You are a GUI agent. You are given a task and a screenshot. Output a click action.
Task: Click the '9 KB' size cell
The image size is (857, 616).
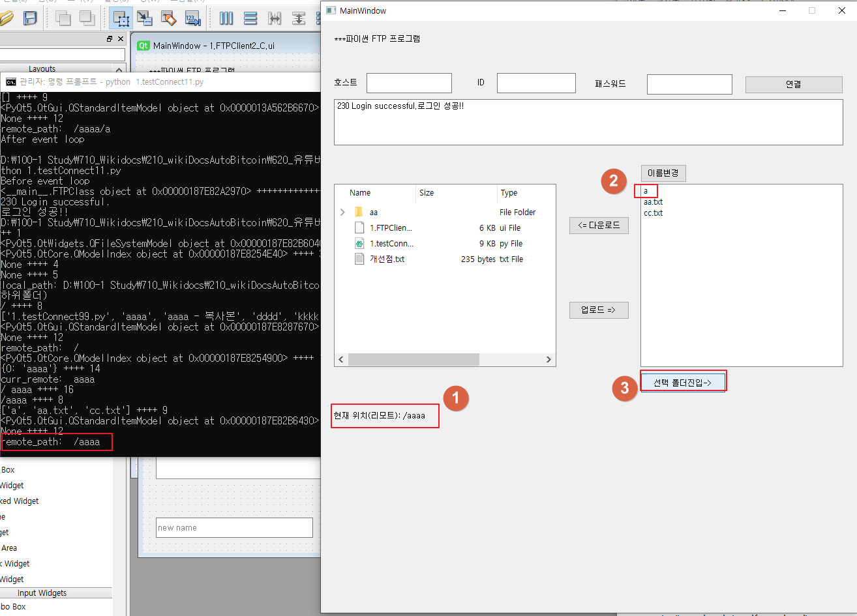pos(487,244)
